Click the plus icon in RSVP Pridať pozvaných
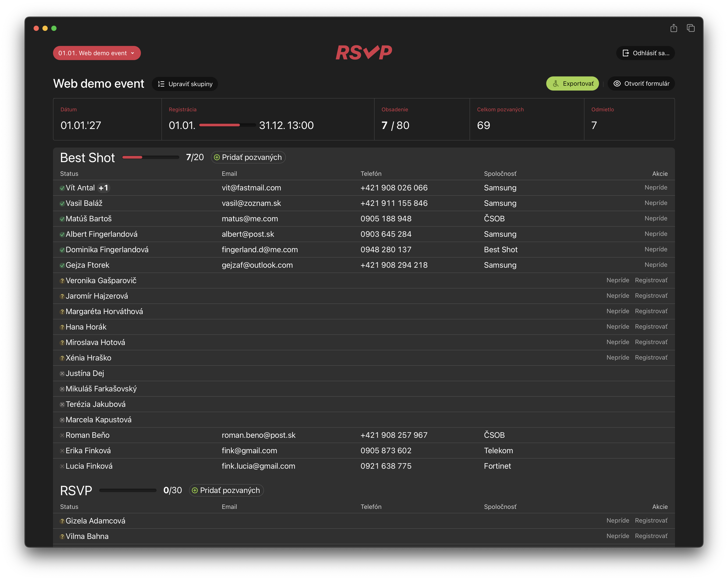Image resolution: width=728 pixels, height=580 pixels. (x=195, y=490)
